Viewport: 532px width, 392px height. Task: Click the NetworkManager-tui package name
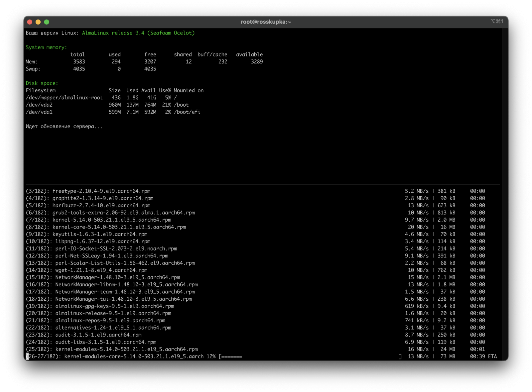[x=124, y=299]
